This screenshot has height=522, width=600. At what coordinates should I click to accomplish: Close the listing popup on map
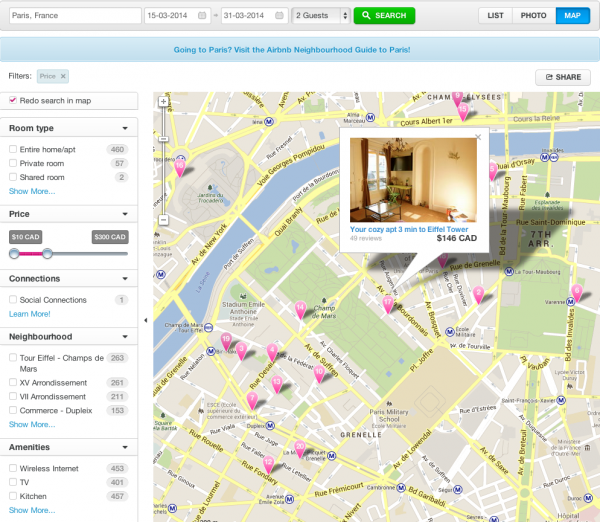point(478,137)
